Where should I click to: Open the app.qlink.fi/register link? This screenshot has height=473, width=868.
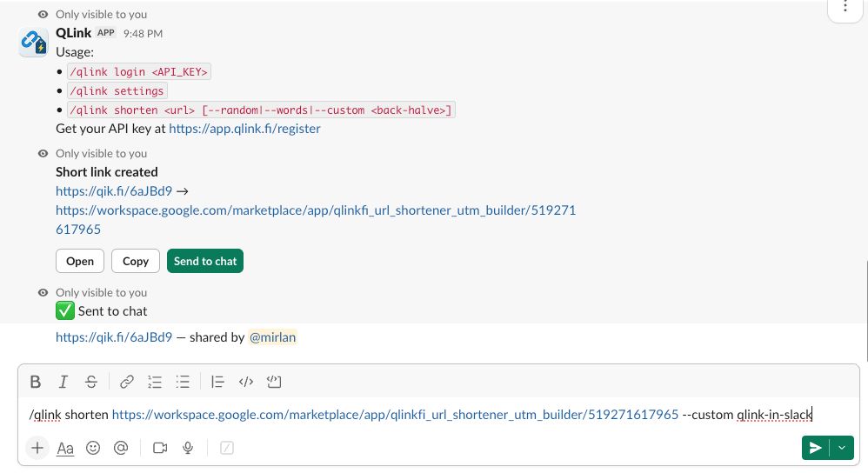click(244, 129)
